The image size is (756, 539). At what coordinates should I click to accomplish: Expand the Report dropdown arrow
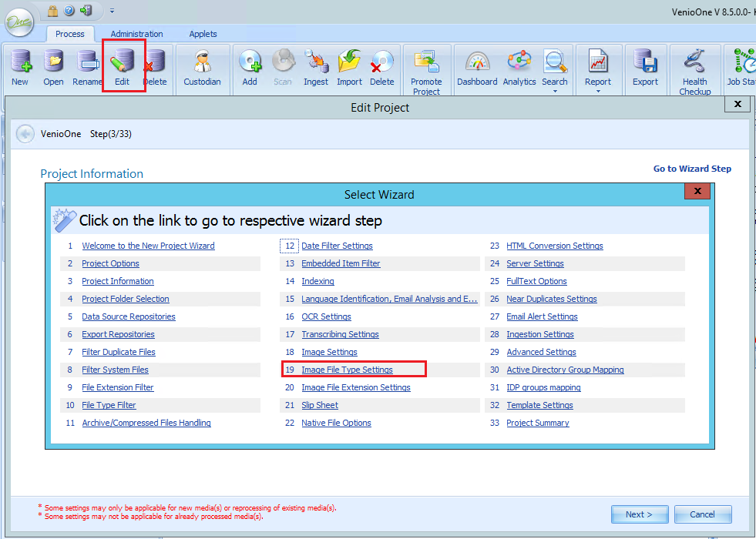coord(598,92)
